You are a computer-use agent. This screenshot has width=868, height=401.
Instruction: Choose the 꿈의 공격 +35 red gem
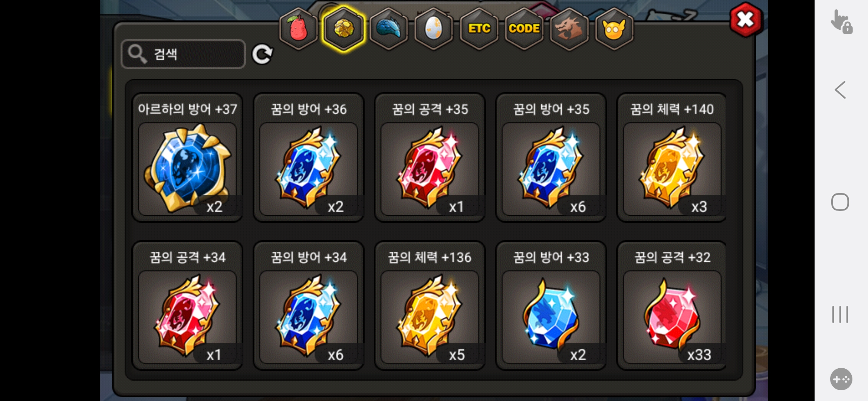[430, 157]
